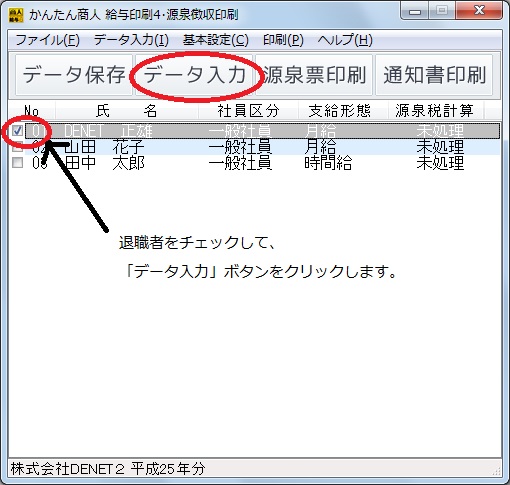This screenshot has height=485, width=510.
Task: Check the checkbox for 田中 太郎
Action: pos(17,163)
